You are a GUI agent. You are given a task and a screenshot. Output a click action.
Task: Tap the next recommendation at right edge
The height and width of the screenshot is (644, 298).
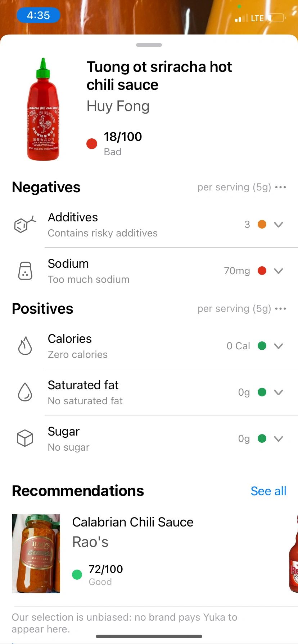click(x=293, y=553)
